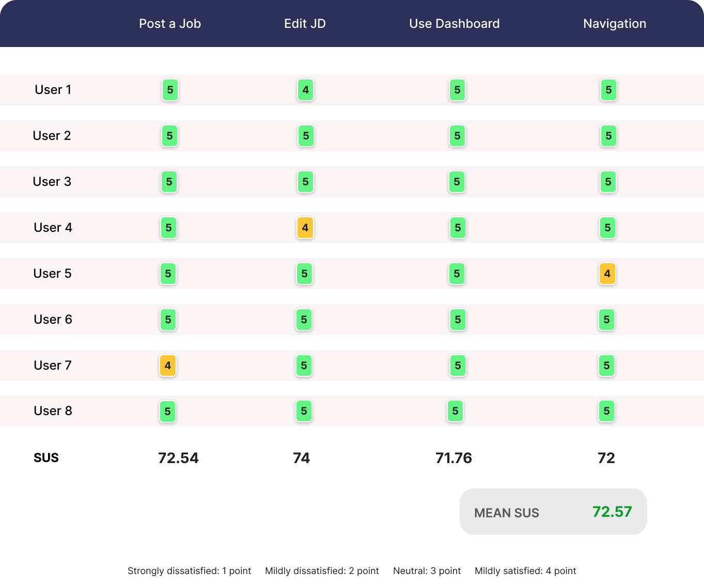Select the User 4 row label

click(x=53, y=228)
